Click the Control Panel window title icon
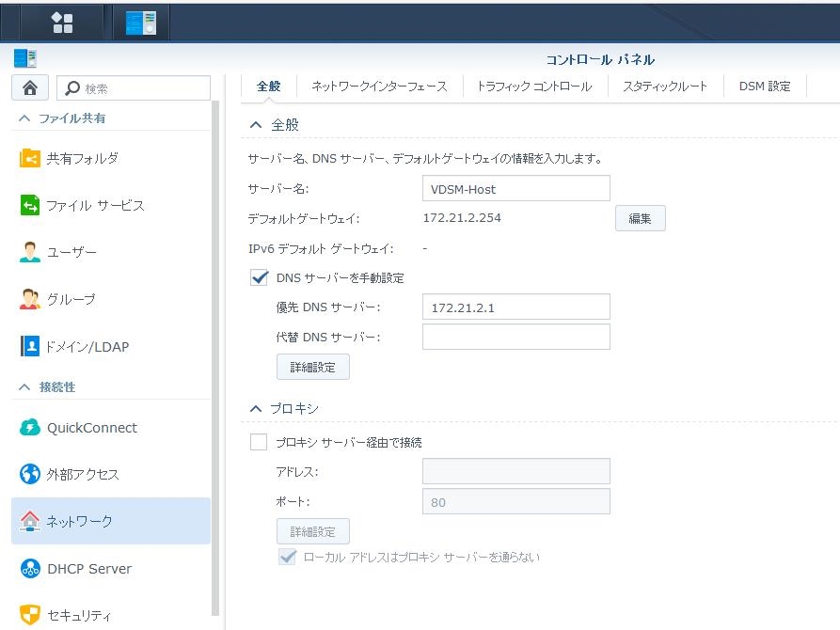This screenshot has width=840, height=630. coord(25,58)
